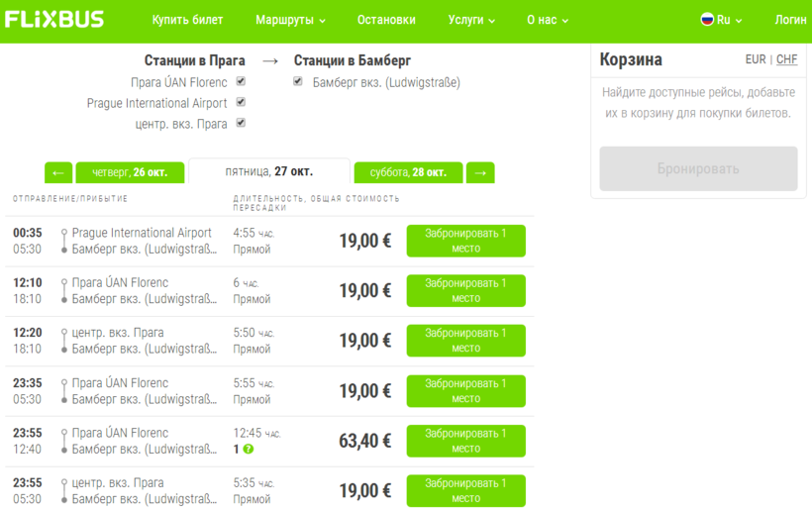Toggle the Бамберг вкз. (Ludwigstraße) checkbox

[298, 81]
